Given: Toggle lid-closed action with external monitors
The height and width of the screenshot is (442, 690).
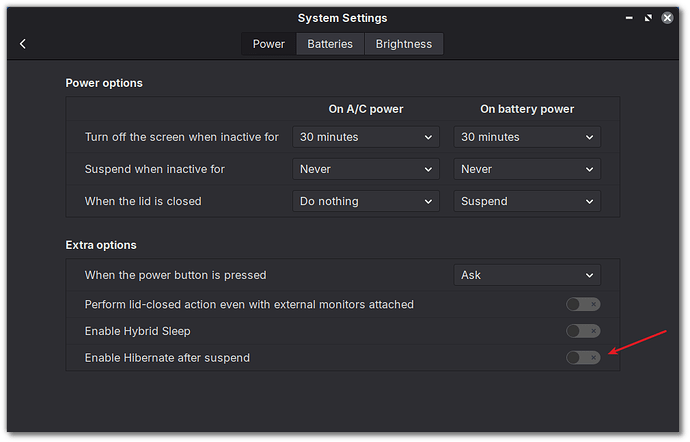Looking at the screenshot, I should (x=583, y=304).
